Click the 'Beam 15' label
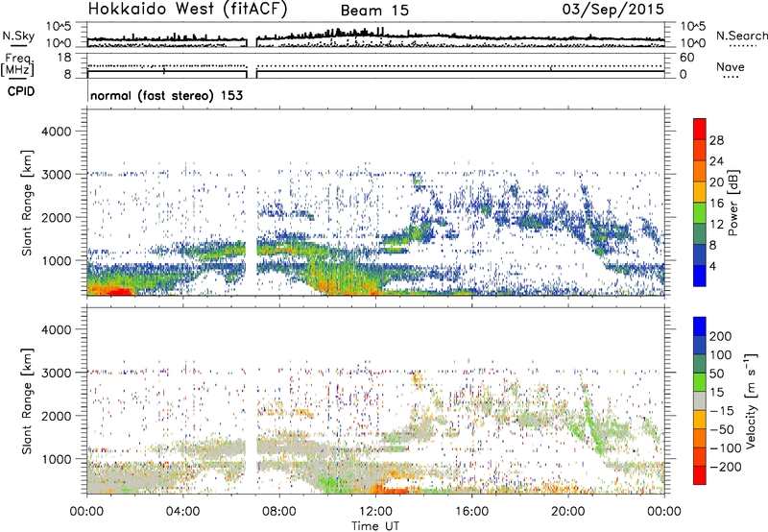Screen dimensions: 768x532 click(374, 11)
